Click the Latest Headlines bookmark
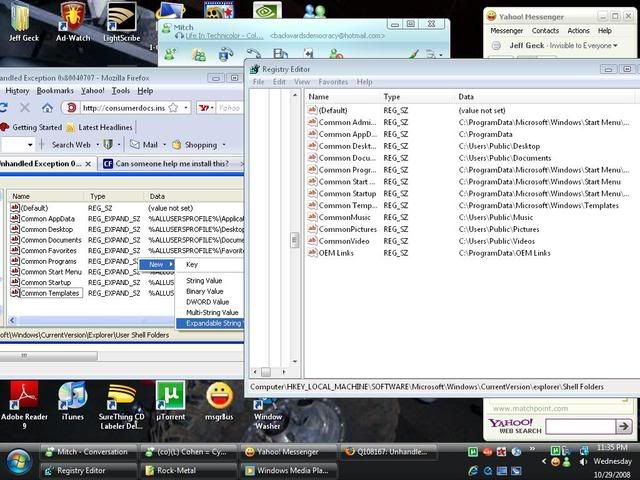Image resolution: width=640 pixels, height=480 pixels. click(100, 127)
